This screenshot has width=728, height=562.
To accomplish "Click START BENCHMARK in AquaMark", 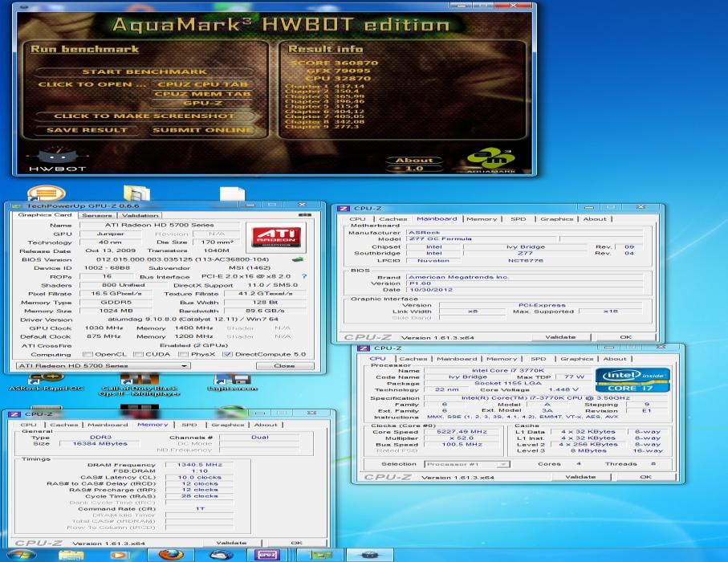I will [144, 71].
